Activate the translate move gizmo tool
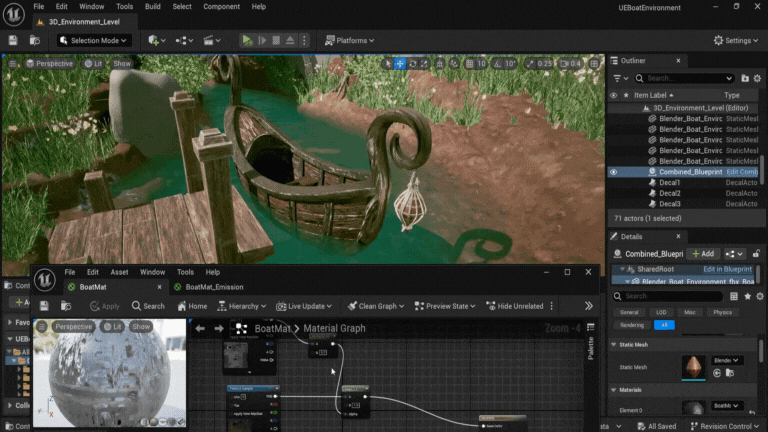 point(400,64)
